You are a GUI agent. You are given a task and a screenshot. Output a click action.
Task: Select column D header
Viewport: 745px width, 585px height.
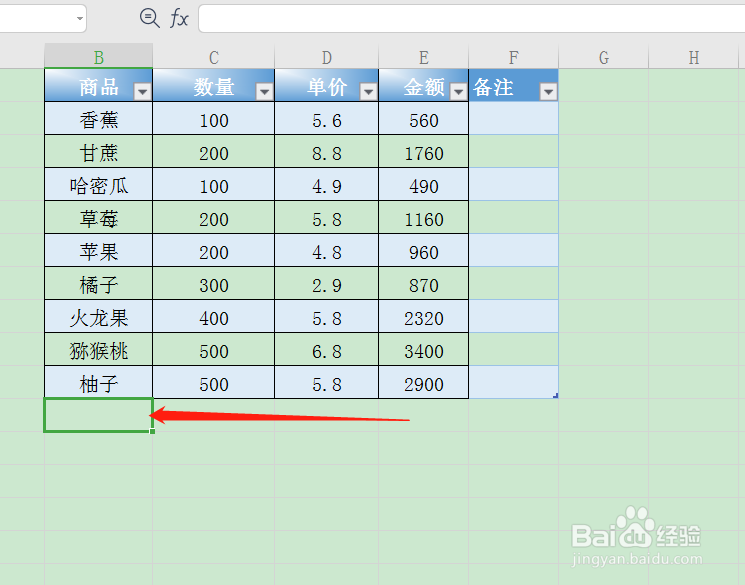pos(326,57)
